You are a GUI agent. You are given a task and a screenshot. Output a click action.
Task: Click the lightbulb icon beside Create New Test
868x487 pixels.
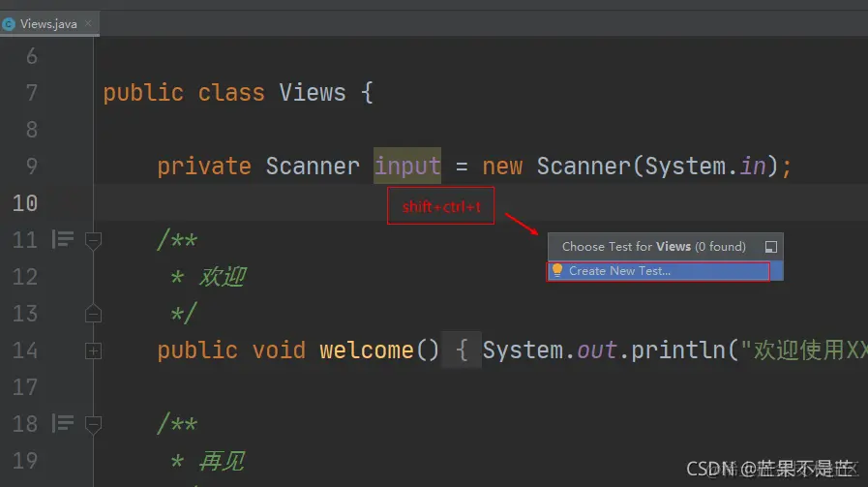pos(557,270)
